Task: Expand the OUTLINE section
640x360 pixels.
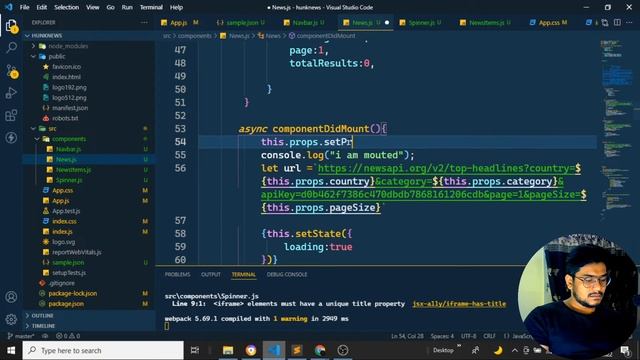Action: (x=42, y=316)
